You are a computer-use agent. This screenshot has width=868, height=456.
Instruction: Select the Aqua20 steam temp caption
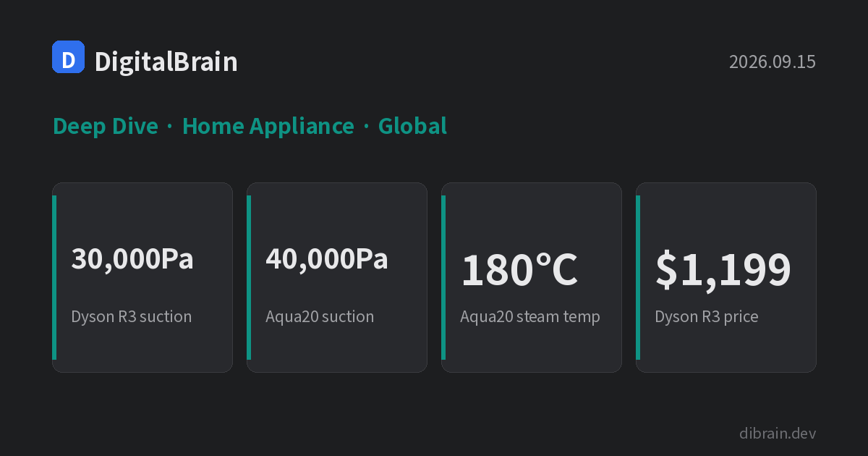pyautogui.click(x=530, y=317)
